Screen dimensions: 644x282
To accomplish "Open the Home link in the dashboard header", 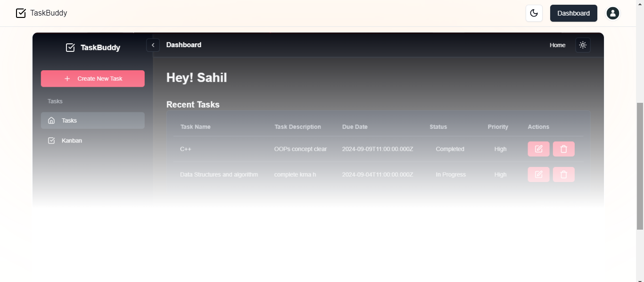I will pyautogui.click(x=557, y=45).
